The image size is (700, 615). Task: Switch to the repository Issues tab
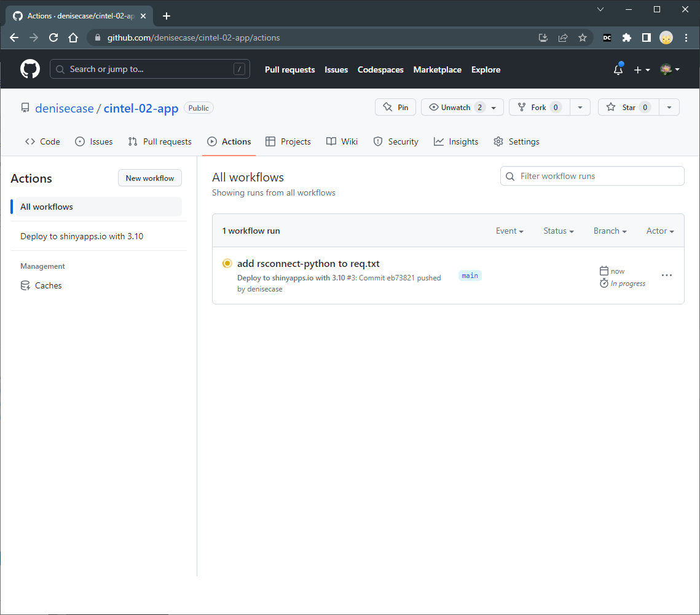pyautogui.click(x=94, y=141)
